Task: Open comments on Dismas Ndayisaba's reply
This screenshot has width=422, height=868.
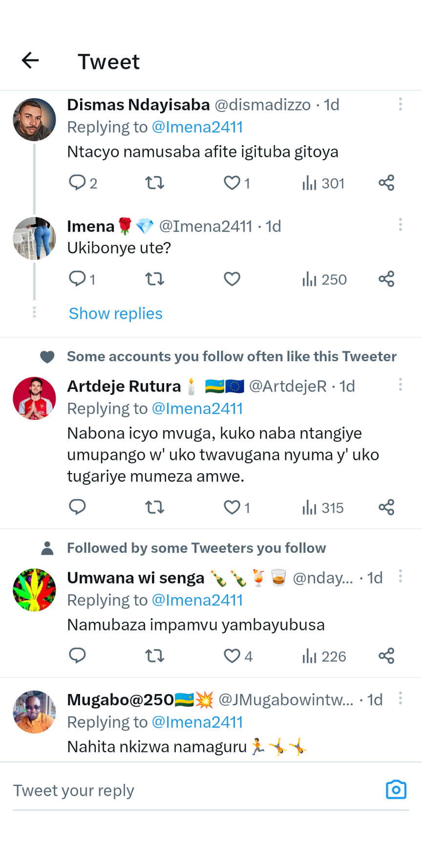Action: (77, 183)
